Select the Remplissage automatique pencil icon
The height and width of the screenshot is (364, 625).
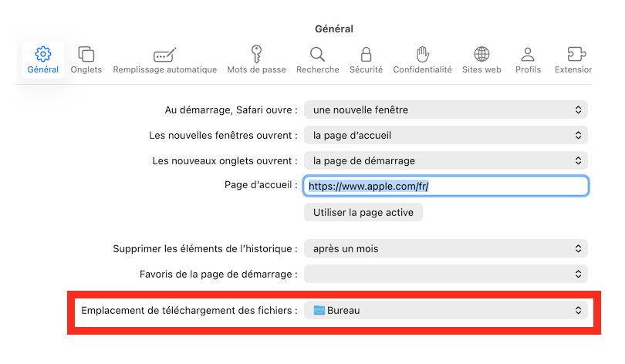pos(164,54)
